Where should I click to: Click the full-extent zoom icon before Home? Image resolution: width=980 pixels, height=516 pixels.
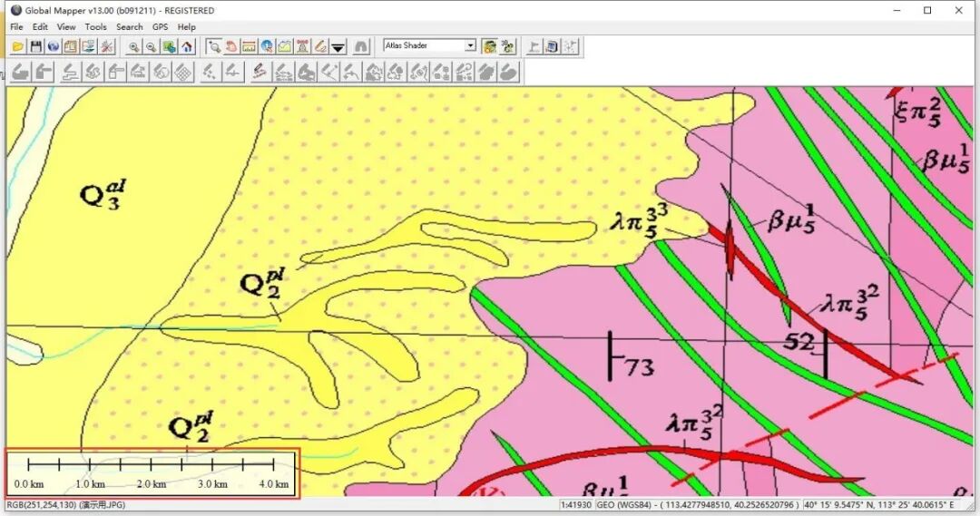(170, 46)
